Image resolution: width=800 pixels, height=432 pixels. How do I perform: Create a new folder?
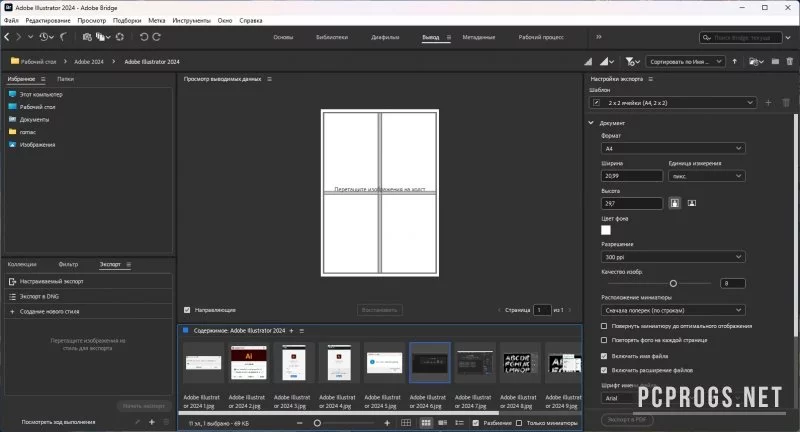[776, 62]
